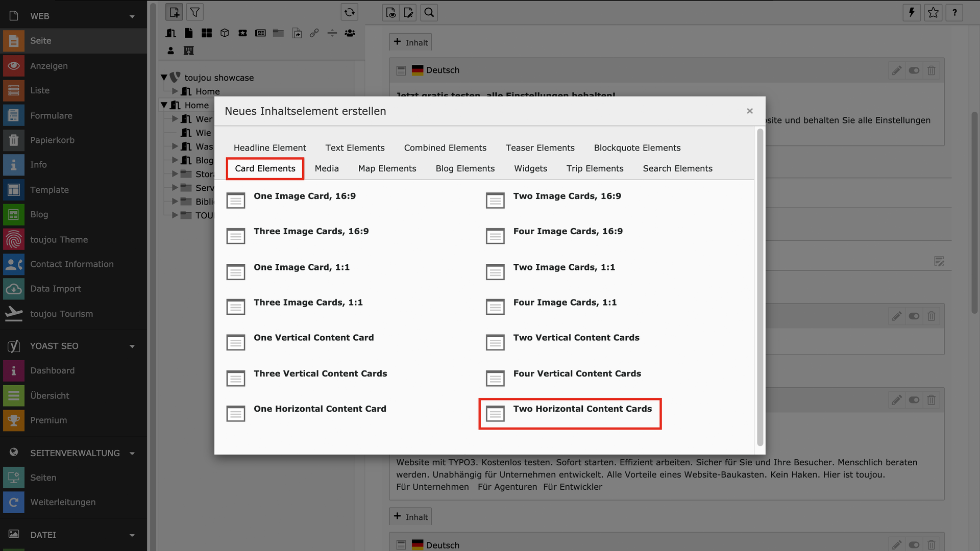The height and width of the screenshot is (551, 980).
Task: Switch to the Teaser Elements tab
Action: (x=540, y=148)
